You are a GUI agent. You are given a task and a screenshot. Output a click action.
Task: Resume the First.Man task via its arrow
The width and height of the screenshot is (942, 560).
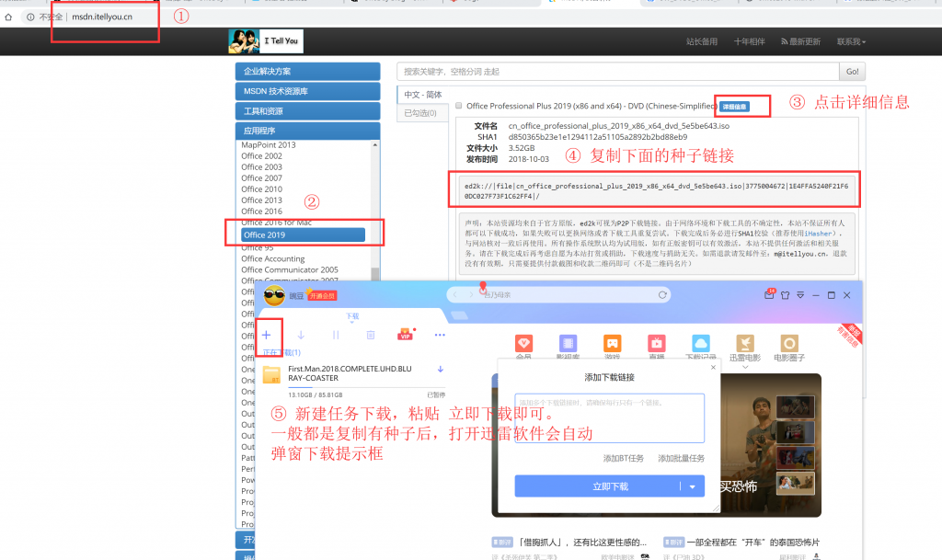[x=441, y=369]
